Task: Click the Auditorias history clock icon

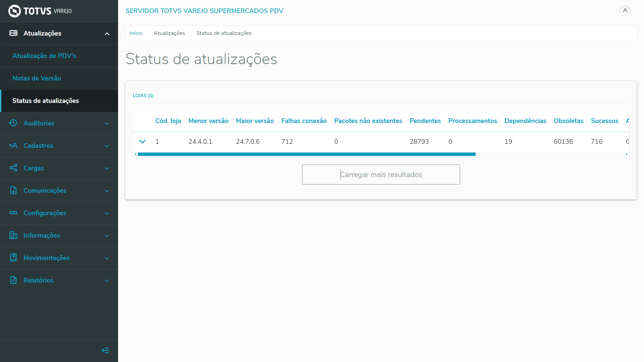Action: 13,123
